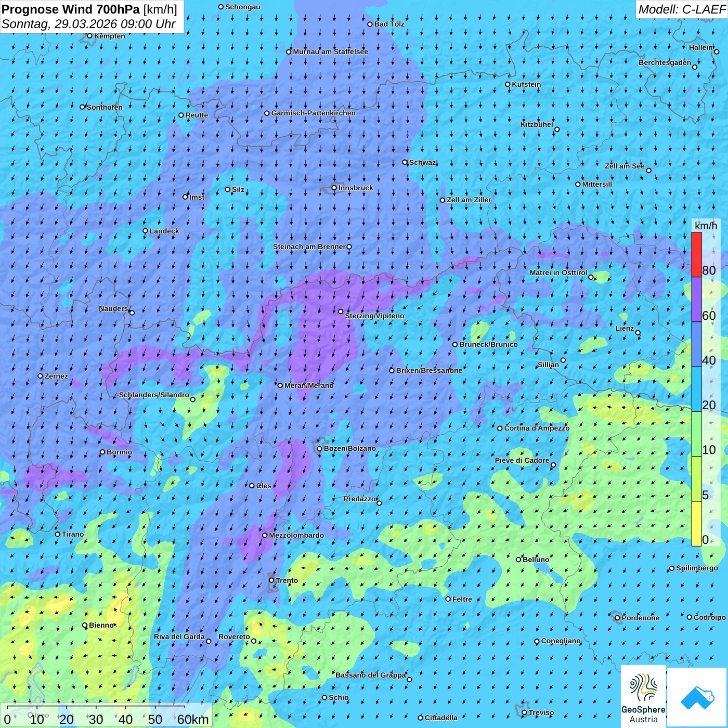Click the yellow 0-5 km/h legend band
This screenshot has width=728, height=728.
pos(696,524)
